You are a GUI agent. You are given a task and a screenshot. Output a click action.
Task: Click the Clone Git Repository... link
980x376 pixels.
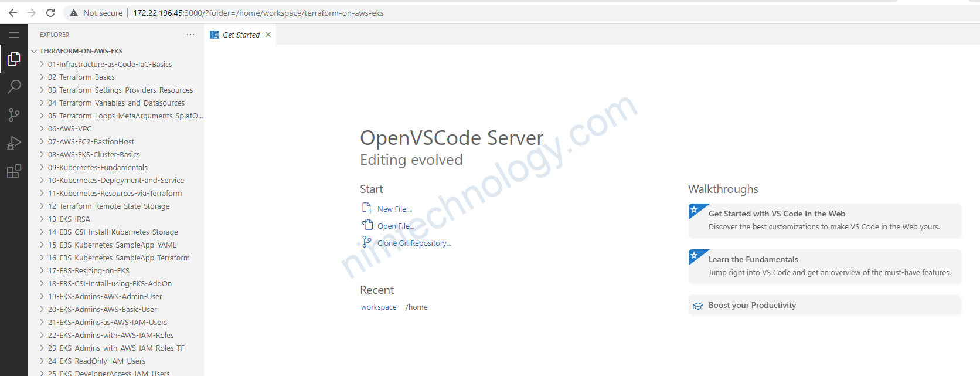coord(414,243)
